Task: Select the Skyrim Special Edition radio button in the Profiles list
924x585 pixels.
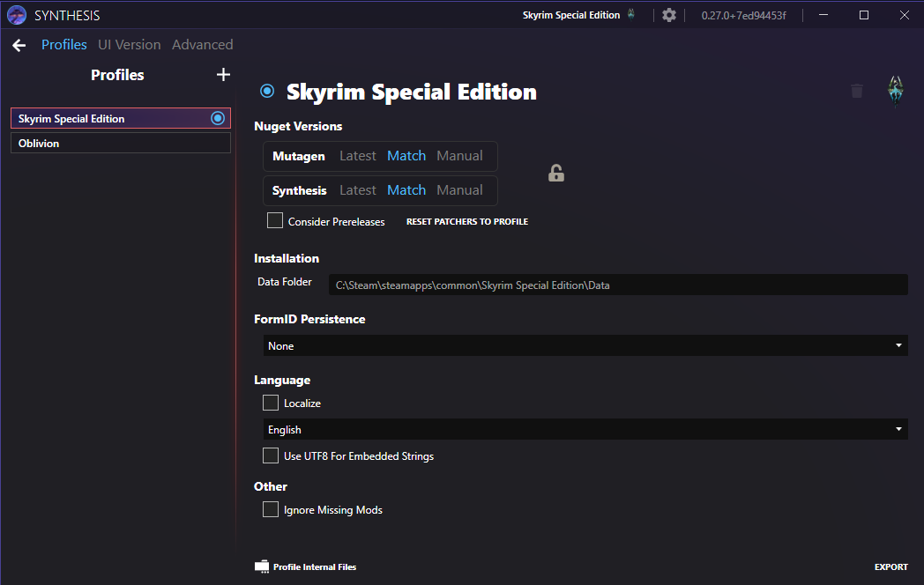Action: pos(218,118)
